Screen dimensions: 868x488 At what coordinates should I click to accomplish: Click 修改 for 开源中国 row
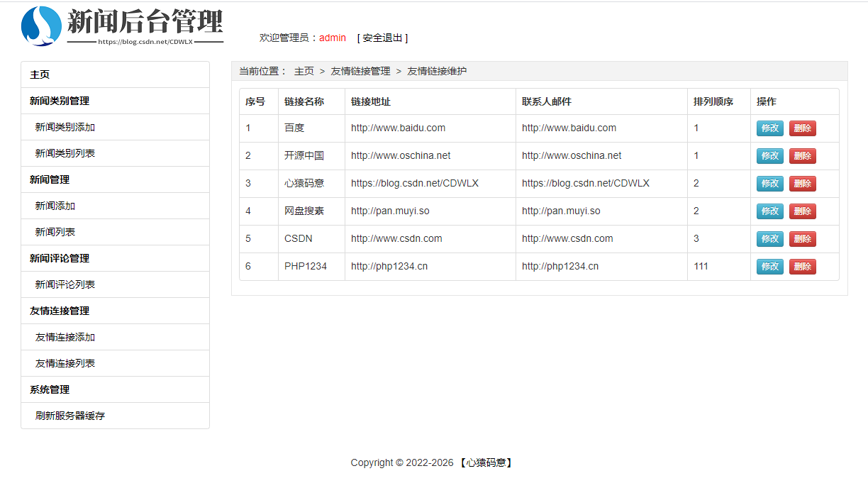click(x=769, y=155)
